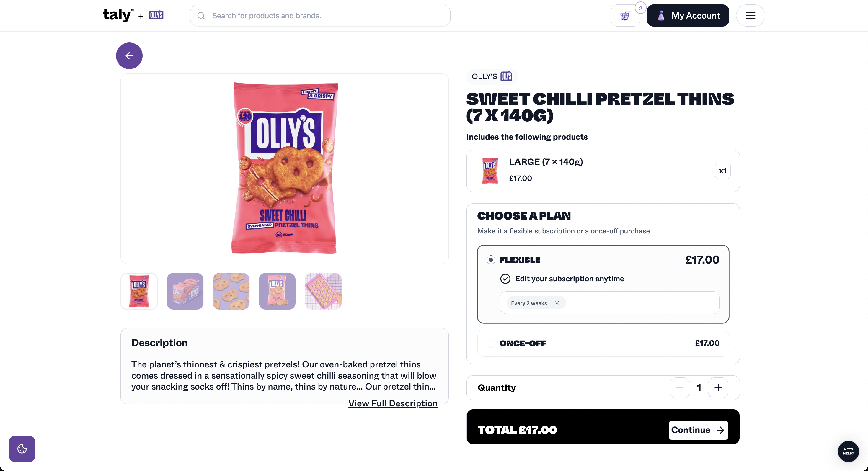Increase quantity with the plus button
Screen dimensions: 868x471
[718, 387]
